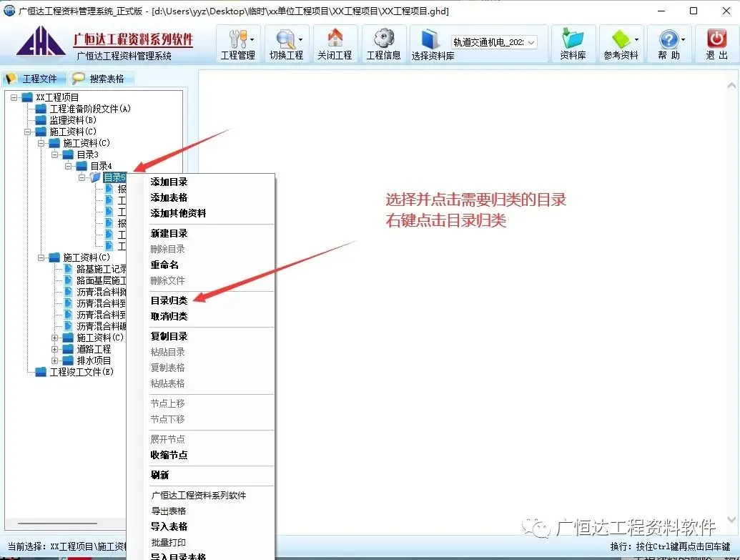Image resolution: width=740 pixels, height=560 pixels.
Task: Select the 目录3 tree row
Action: click(x=87, y=154)
